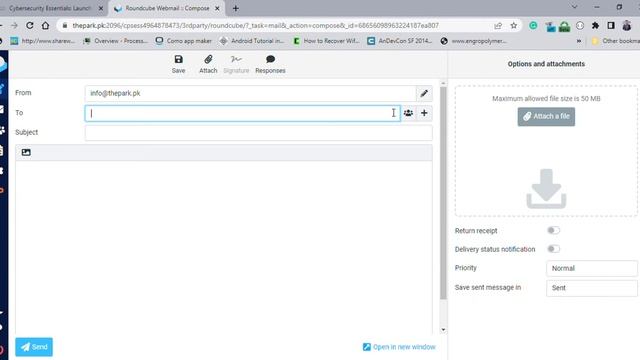Open the Android Tutorial bookmark

pos(252,41)
